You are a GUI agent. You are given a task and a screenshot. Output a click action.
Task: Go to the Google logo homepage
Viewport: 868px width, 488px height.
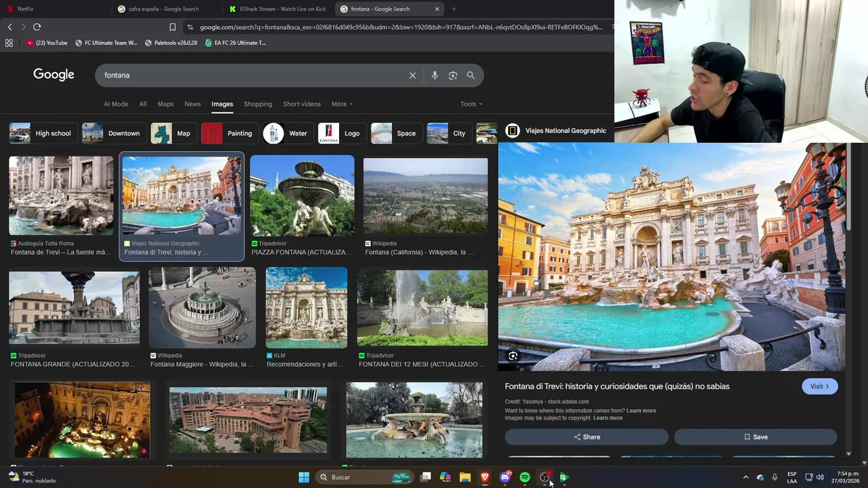(54, 75)
